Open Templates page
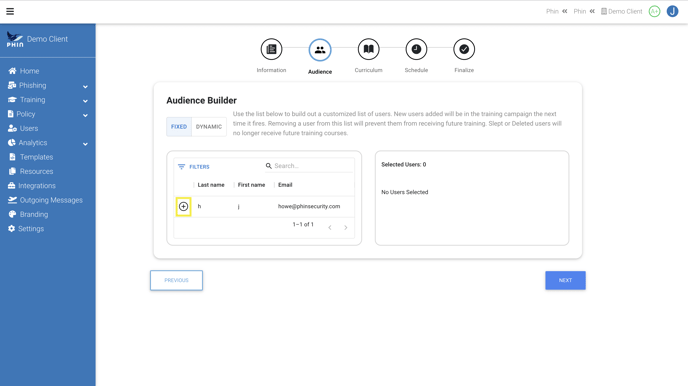This screenshot has width=688, height=386. [x=31, y=157]
